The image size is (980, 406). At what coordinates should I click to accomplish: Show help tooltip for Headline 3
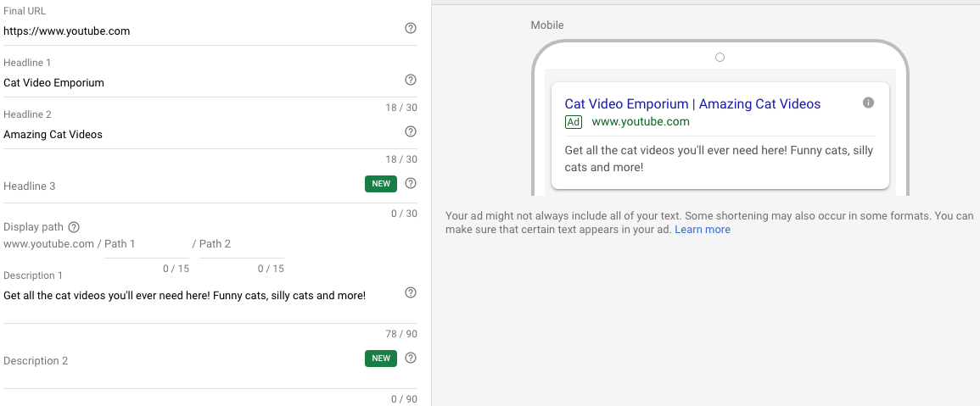click(411, 184)
